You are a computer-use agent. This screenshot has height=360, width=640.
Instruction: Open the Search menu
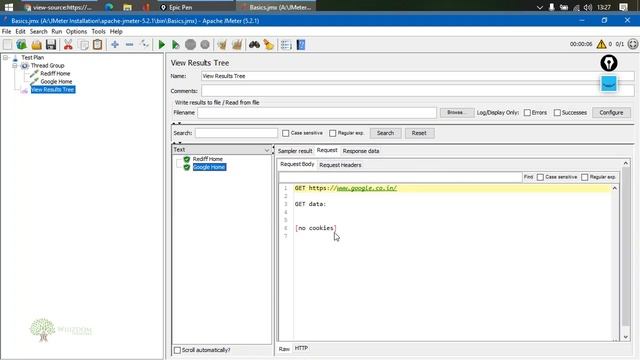point(38,31)
